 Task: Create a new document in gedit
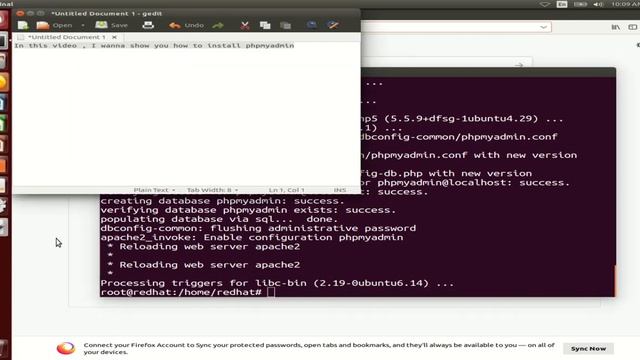click(23, 25)
